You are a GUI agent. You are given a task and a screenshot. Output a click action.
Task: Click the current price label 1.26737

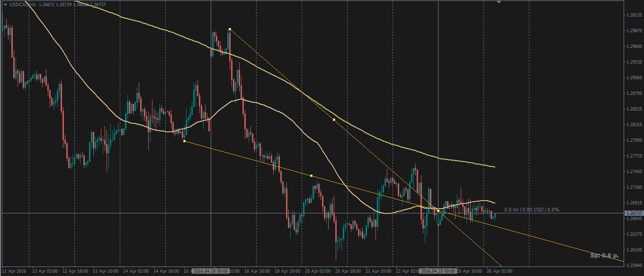(633, 213)
